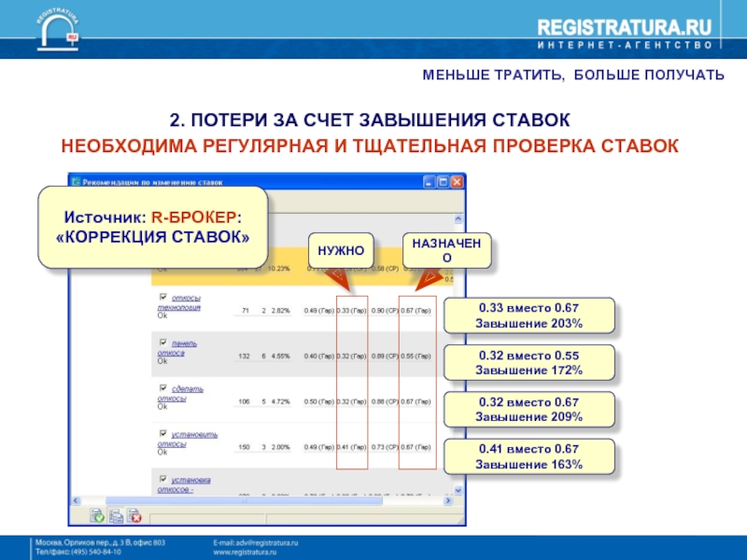Minimize the bid recommendations window
This screenshot has width=747, height=560.
429,180
